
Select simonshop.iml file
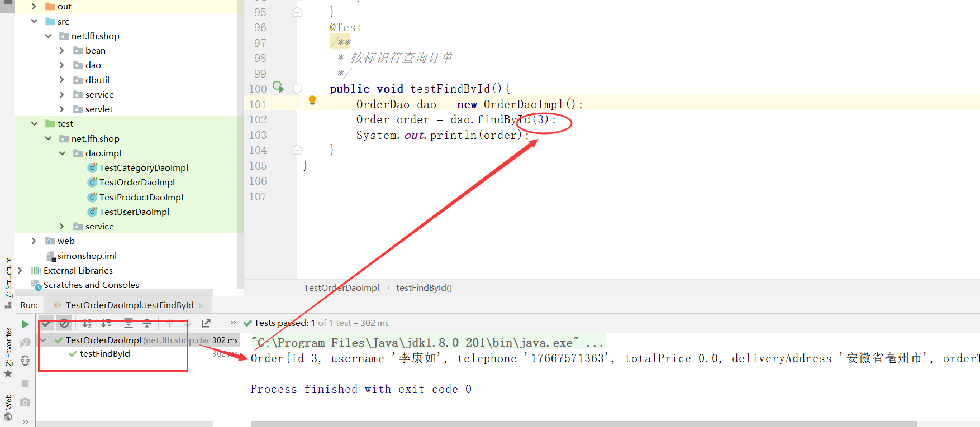(x=87, y=256)
